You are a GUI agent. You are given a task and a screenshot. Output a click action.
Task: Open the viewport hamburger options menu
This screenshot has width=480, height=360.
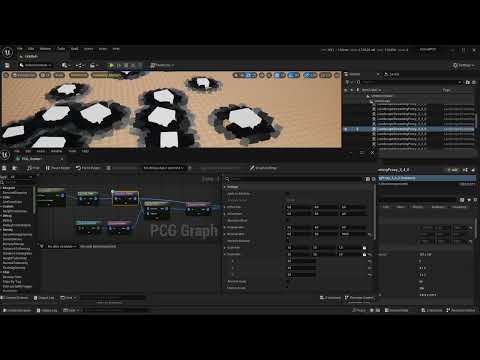(6, 75)
